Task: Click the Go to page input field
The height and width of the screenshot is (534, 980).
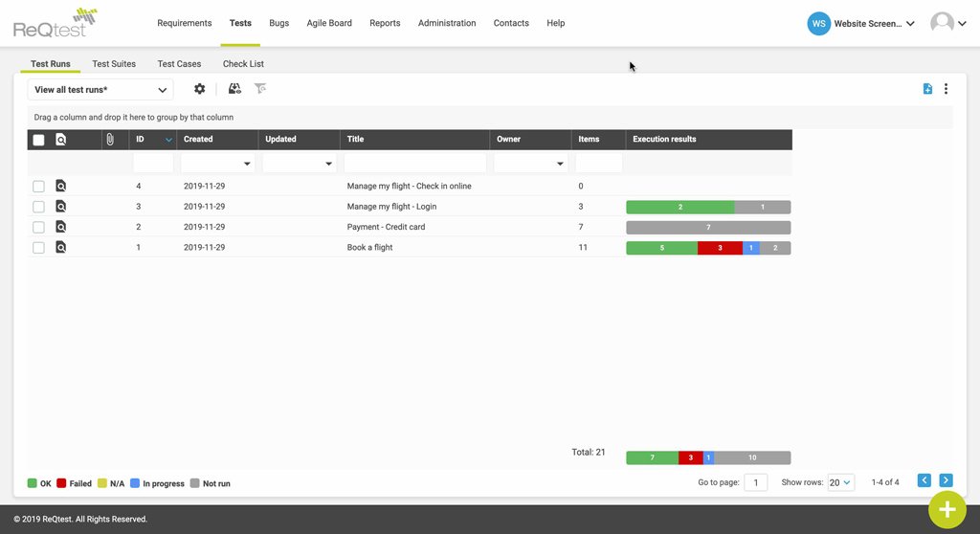Action: (756, 482)
